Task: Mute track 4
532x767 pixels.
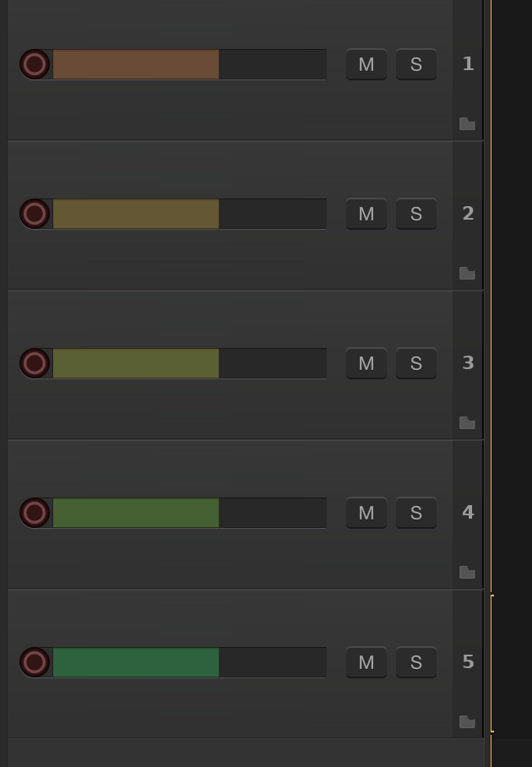Action: (366, 512)
